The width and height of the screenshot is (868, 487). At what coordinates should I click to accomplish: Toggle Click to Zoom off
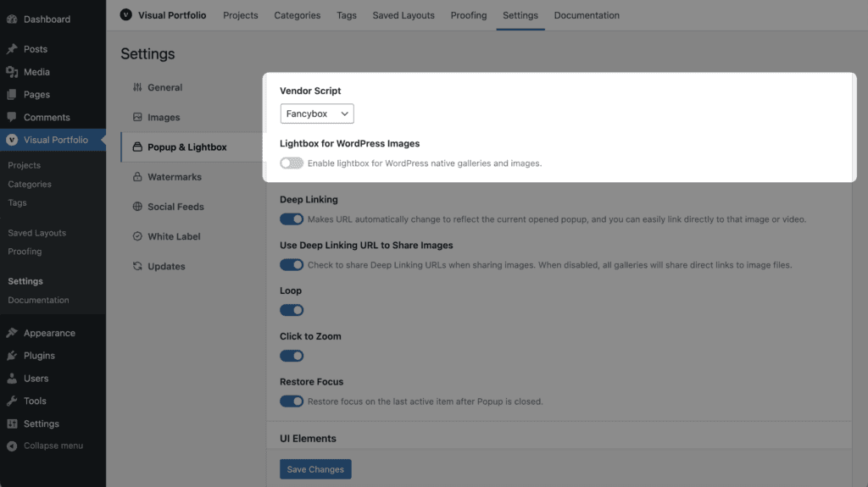292,356
